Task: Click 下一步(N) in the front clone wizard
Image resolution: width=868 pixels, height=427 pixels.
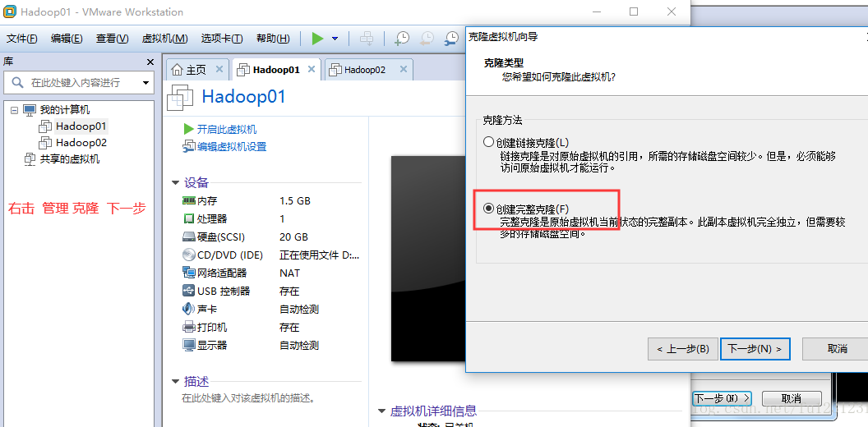Action: coord(755,348)
